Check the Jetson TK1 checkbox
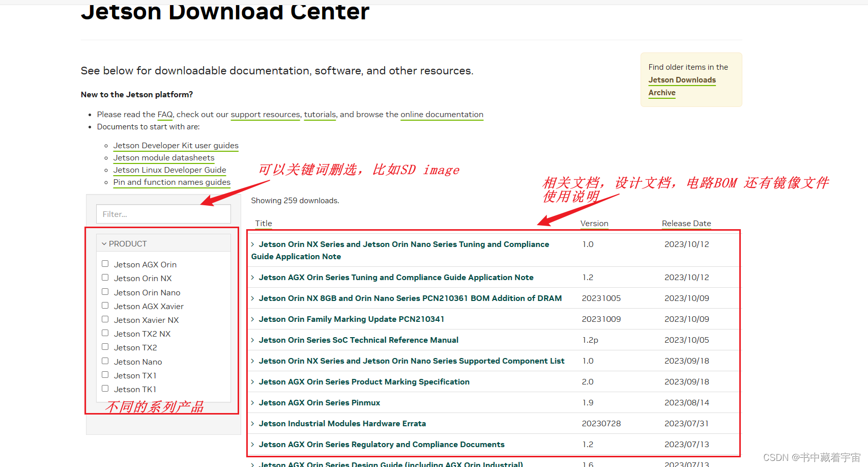 (105, 389)
